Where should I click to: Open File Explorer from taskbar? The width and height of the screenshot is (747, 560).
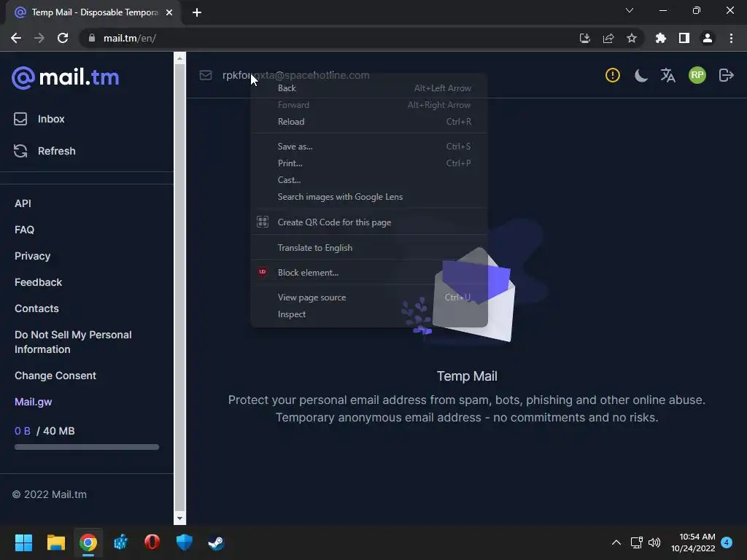tap(55, 542)
